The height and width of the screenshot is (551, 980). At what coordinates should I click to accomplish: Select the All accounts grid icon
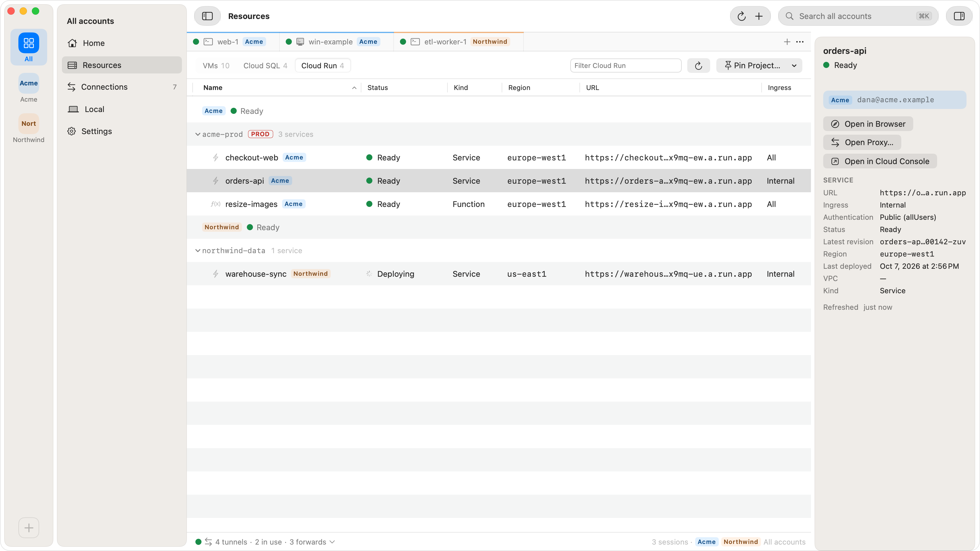coord(28,43)
